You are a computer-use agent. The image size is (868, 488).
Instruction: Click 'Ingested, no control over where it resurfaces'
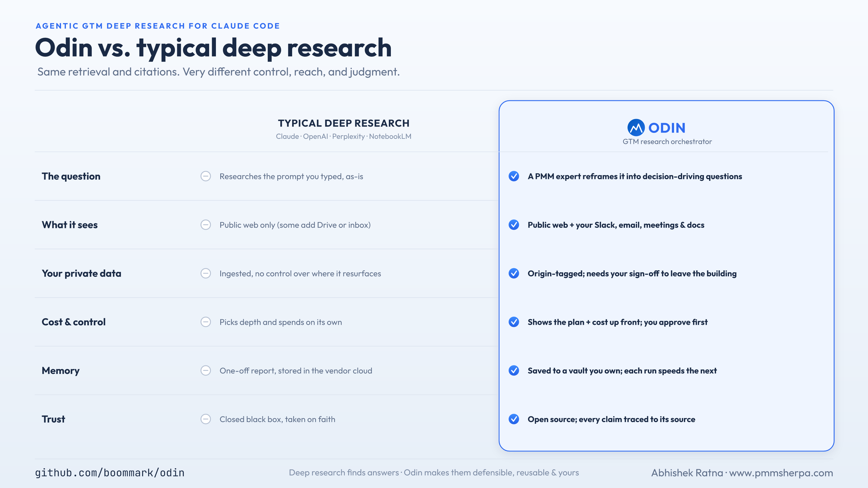click(x=300, y=274)
